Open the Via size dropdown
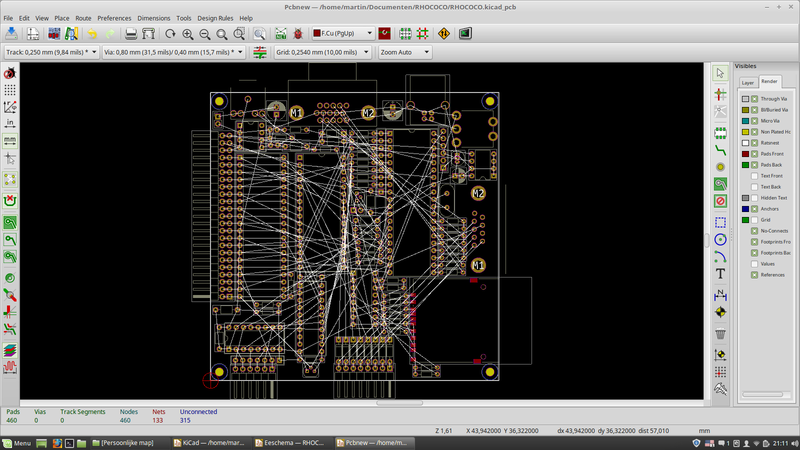800x450 pixels. pos(173,52)
